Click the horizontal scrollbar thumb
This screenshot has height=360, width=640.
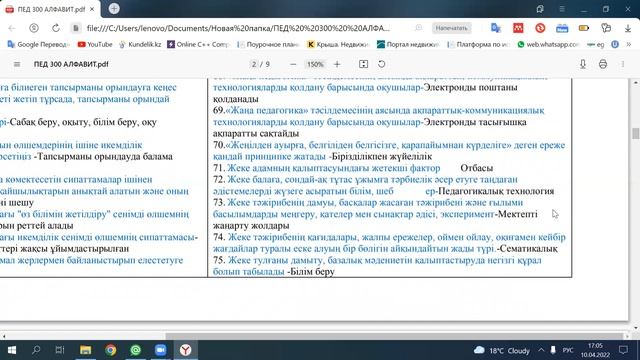tap(394, 336)
